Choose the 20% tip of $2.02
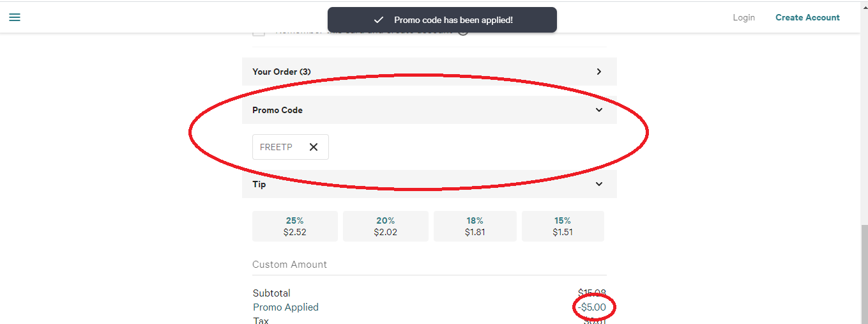 tap(386, 226)
